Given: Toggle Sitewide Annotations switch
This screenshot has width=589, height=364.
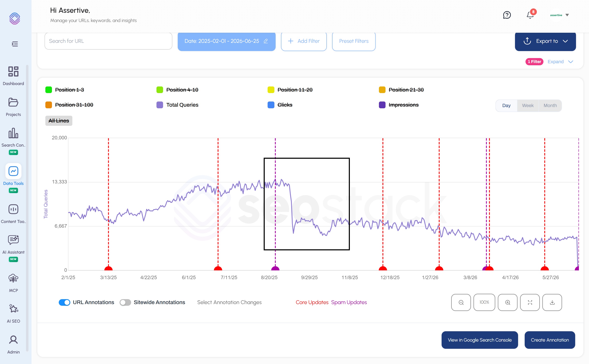Looking at the screenshot, I should (x=125, y=302).
